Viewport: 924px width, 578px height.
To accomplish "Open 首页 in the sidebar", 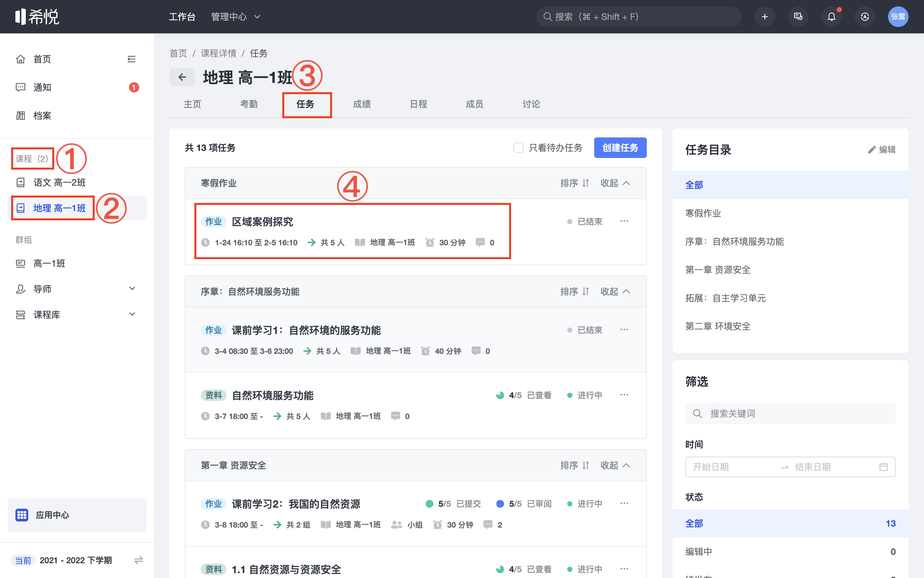I will (42, 59).
